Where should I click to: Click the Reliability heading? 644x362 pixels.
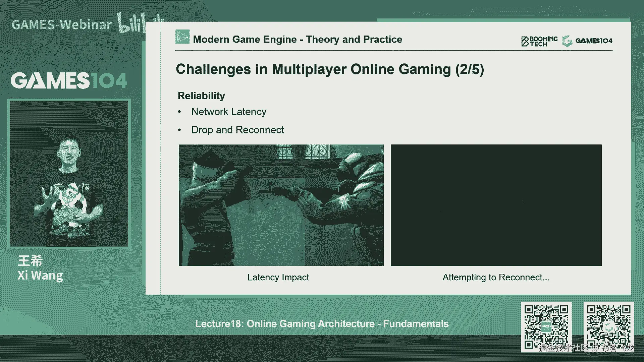click(x=201, y=96)
